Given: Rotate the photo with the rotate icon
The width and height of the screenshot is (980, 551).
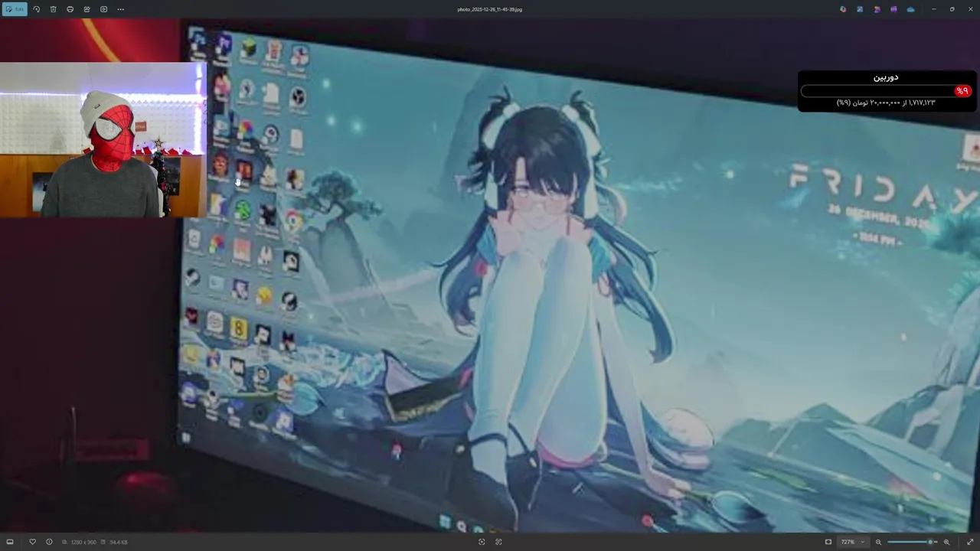Looking at the screenshot, I should pyautogui.click(x=36, y=9).
